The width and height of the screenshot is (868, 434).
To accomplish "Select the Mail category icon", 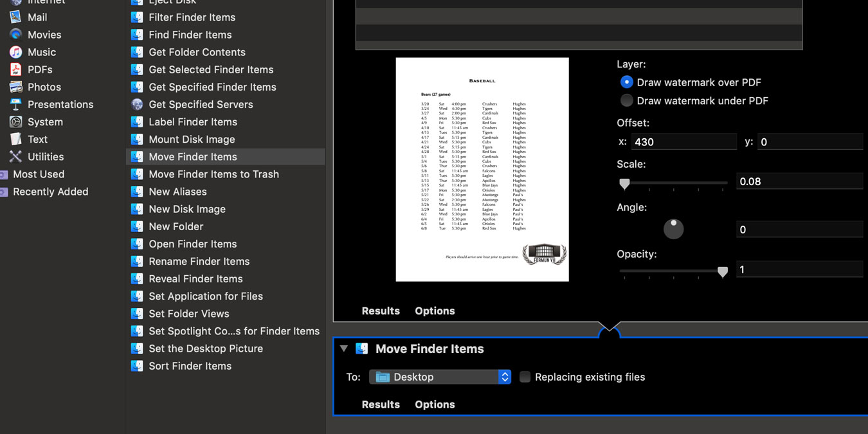I will [14, 17].
